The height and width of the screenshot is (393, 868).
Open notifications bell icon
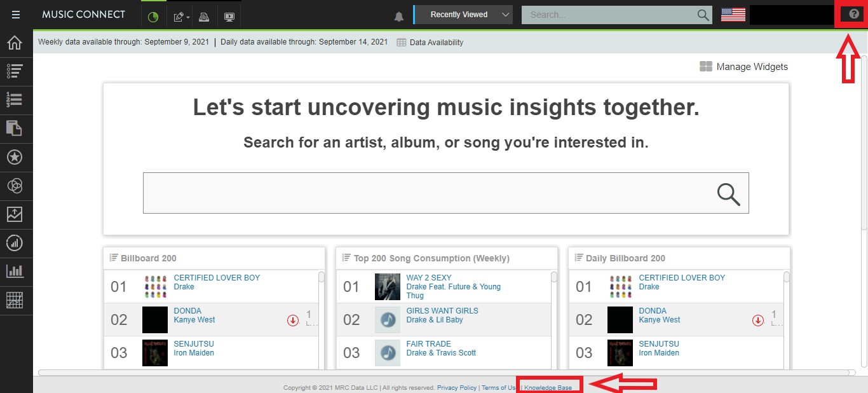tap(399, 17)
